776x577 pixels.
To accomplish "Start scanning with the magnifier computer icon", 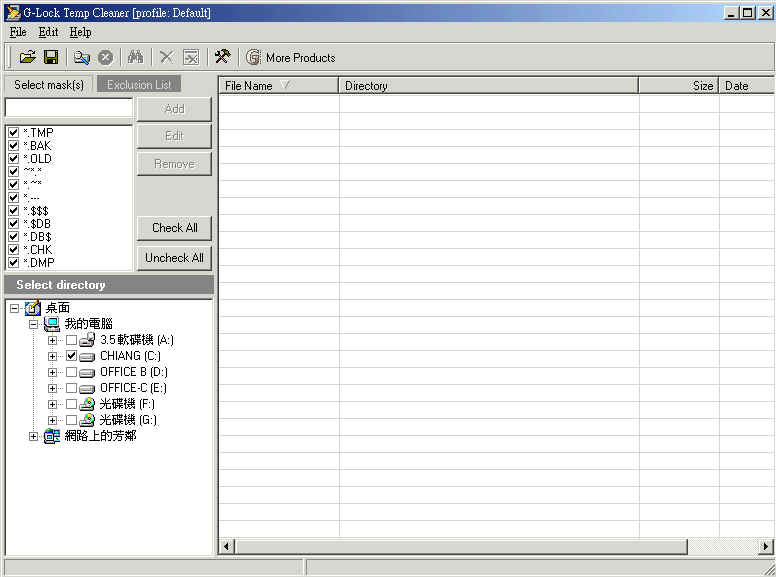I will [82, 57].
